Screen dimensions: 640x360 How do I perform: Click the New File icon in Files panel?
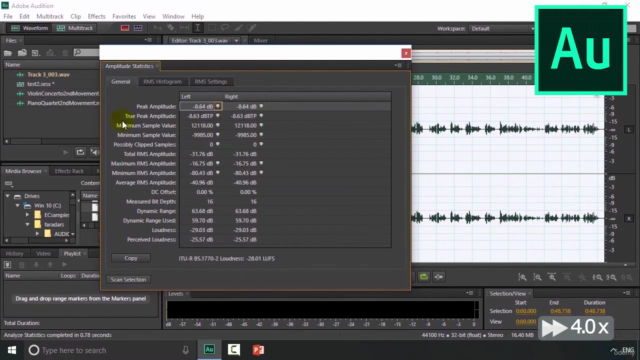click(x=36, y=53)
